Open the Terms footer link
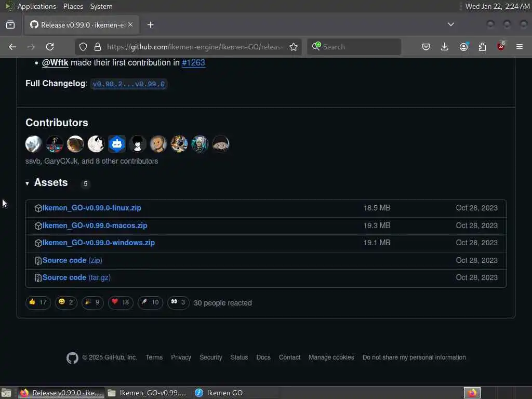 [x=154, y=357]
